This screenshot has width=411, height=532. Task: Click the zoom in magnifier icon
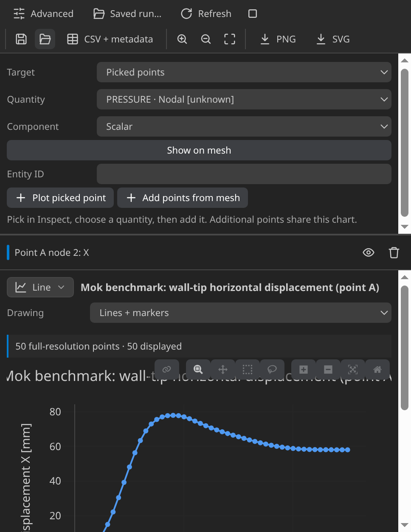coord(182,39)
